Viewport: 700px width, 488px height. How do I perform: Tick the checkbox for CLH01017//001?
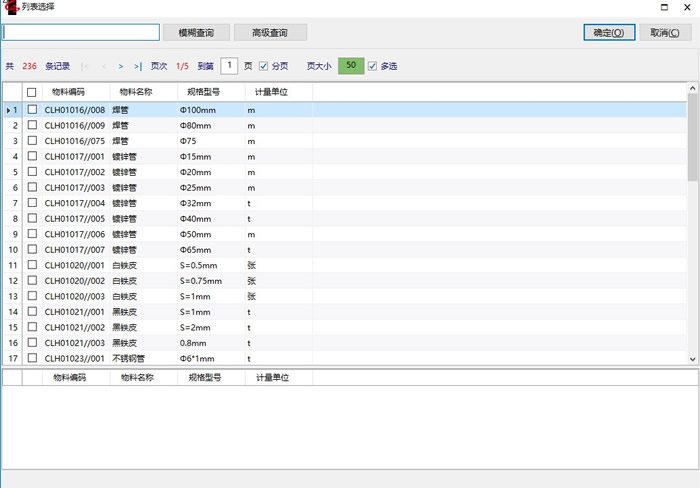click(32, 157)
